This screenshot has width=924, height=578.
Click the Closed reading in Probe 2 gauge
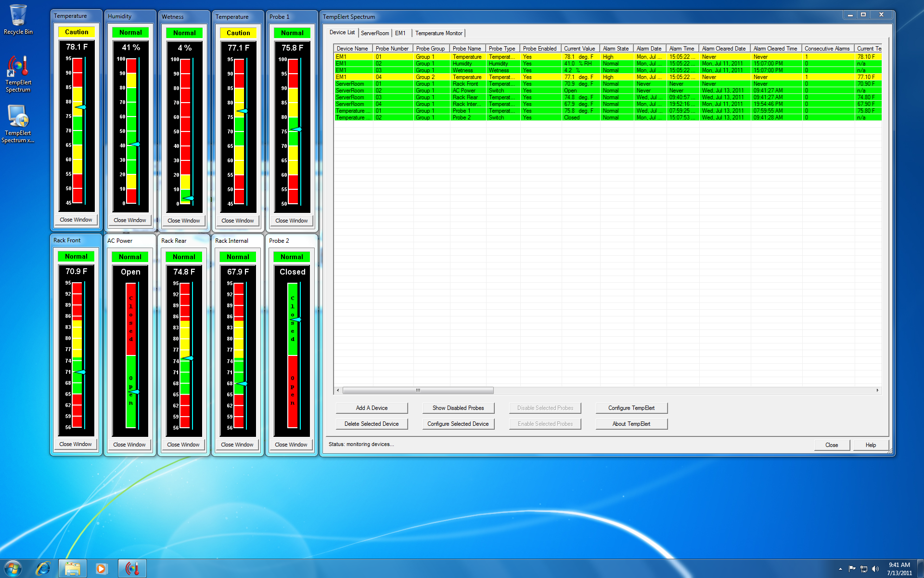pos(292,272)
